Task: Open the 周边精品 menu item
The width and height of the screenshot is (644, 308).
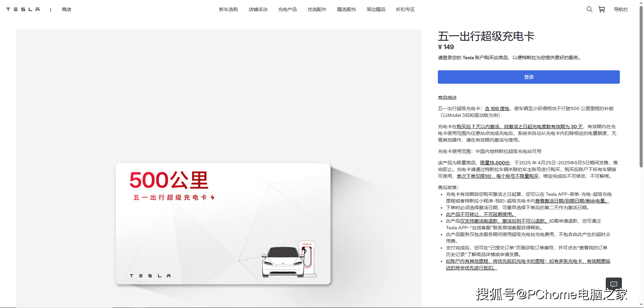Action: click(x=376, y=9)
